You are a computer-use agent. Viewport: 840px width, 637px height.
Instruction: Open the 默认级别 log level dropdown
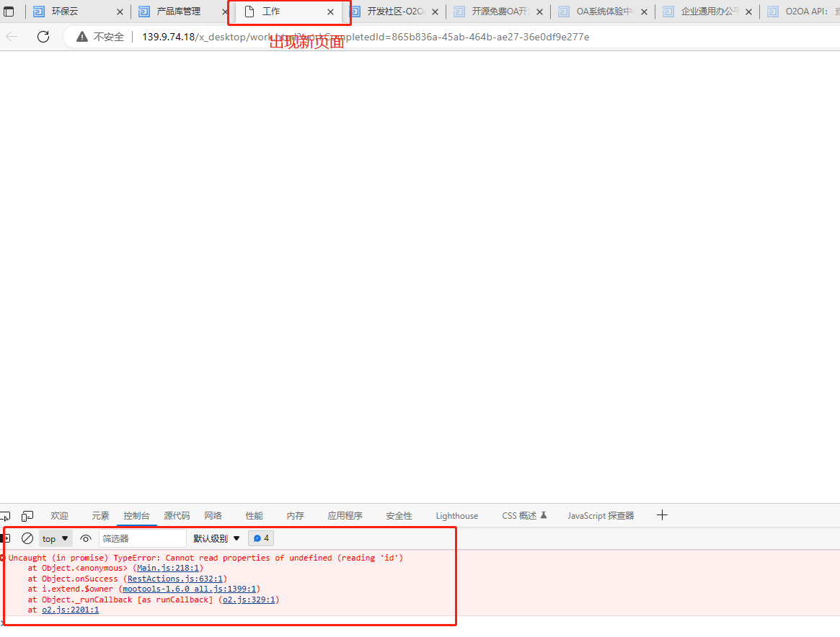click(x=216, y=538)
